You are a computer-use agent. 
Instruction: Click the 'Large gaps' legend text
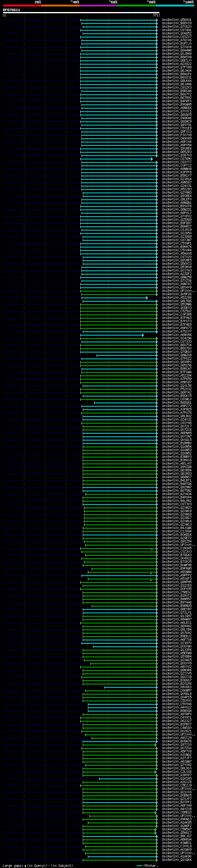coord(13,866)
